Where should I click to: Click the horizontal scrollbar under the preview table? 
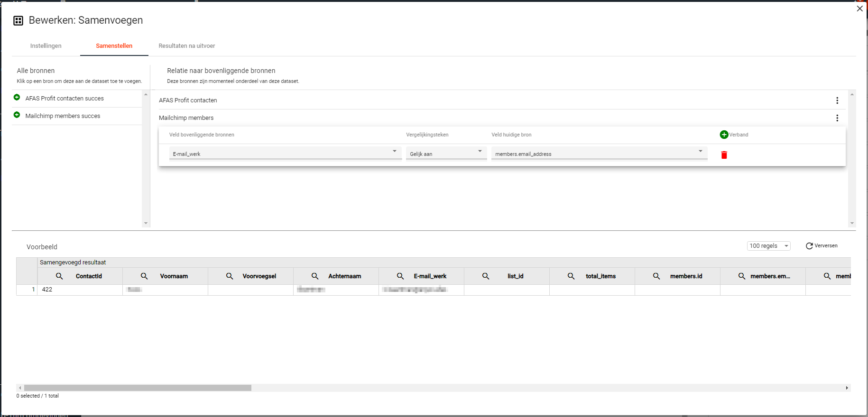click(138, 388)
